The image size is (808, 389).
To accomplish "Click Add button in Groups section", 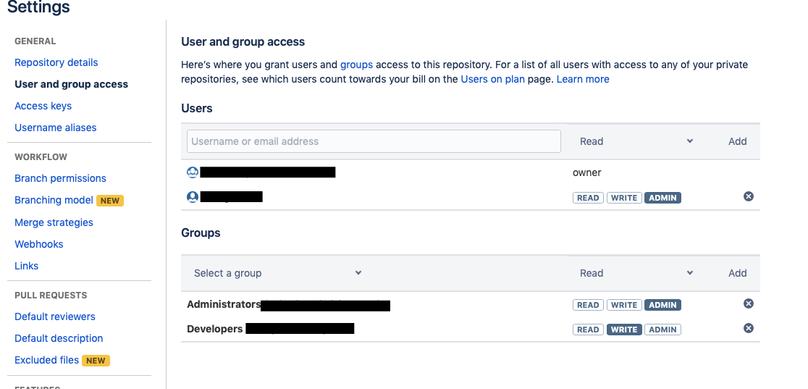I will [x=737, y=273].
